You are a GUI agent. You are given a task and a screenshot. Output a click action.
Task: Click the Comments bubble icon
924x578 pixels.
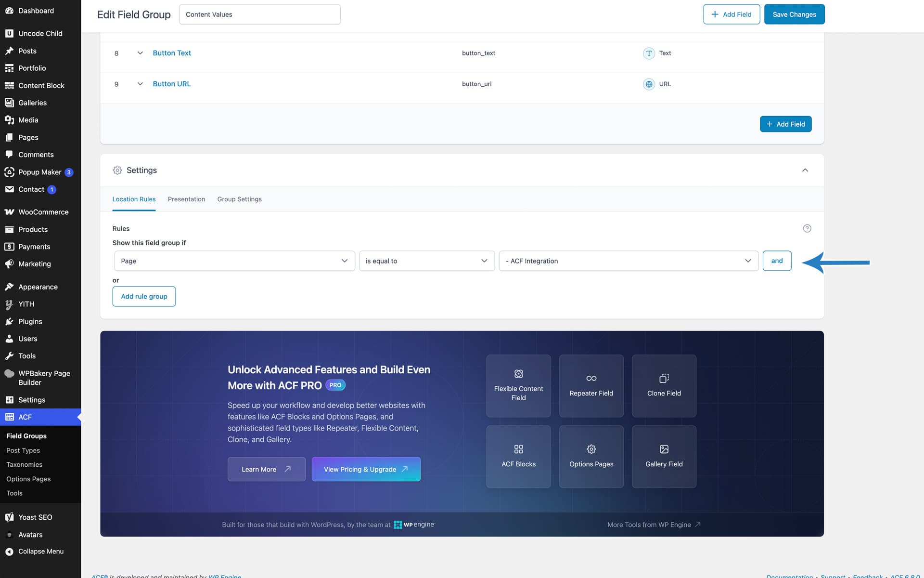tap(9, 155)
